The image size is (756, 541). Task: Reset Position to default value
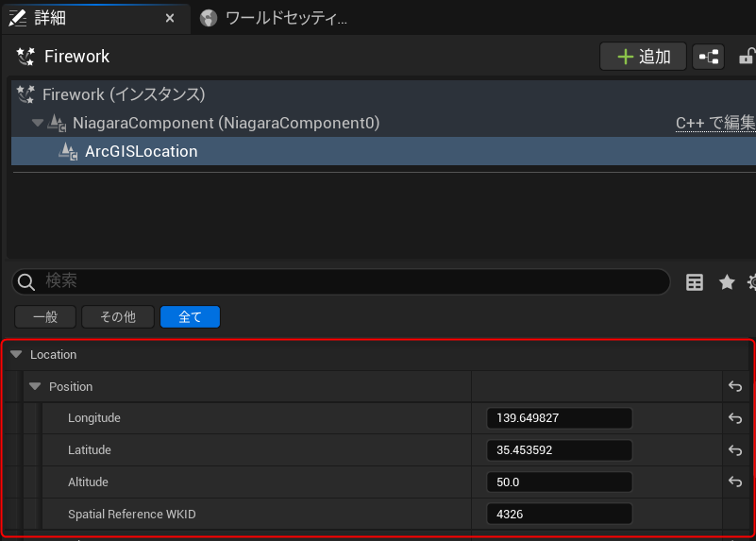pos(735,386)
